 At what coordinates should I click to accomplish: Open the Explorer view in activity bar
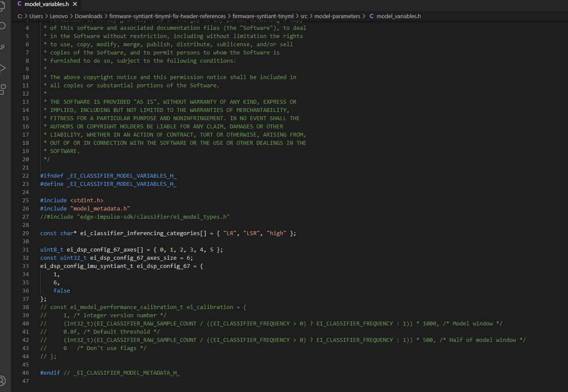click(x=2, y=6)
